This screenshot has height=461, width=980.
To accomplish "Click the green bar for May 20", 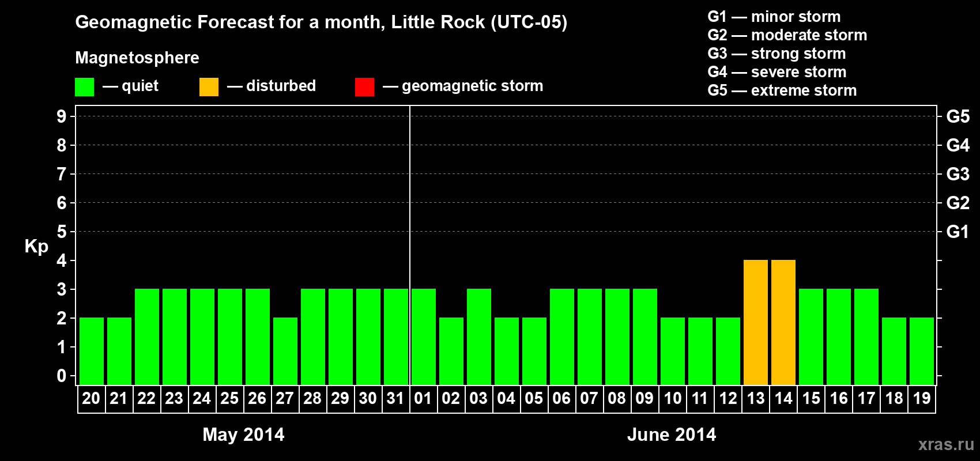I will [x=92, y=352].
